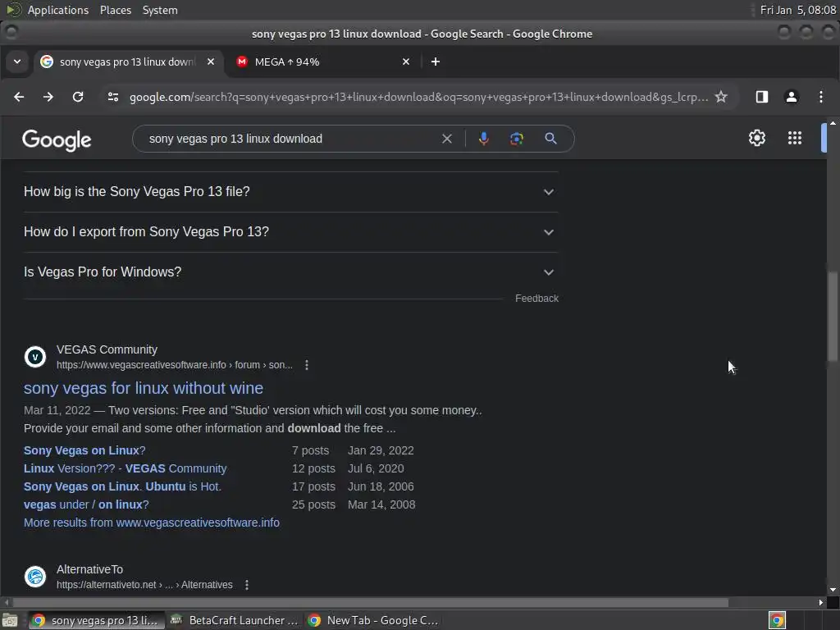Image resolution: width=840 pixels, height=630 pixels.
Task: Switch to the MEGA 94% tab
Action: [322, 62]
